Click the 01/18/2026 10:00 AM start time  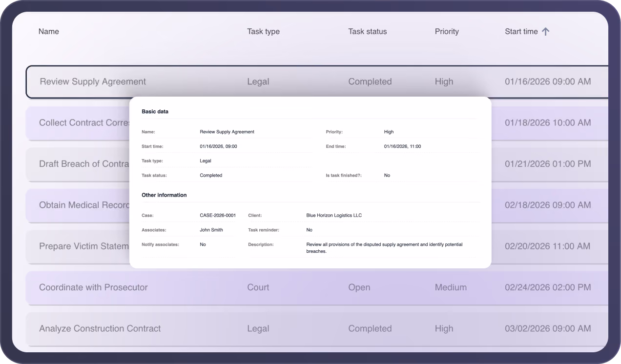548,123
